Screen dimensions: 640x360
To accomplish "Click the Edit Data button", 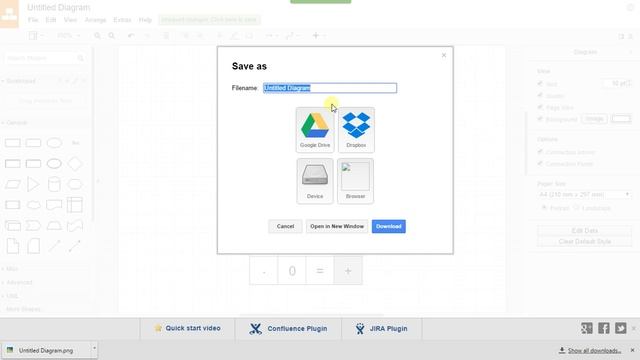I will [584, 231].
